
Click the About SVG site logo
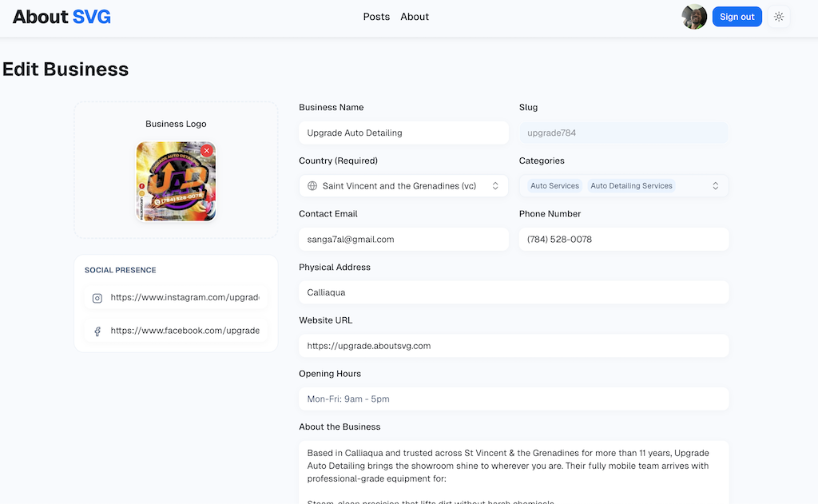click(62, 17)
